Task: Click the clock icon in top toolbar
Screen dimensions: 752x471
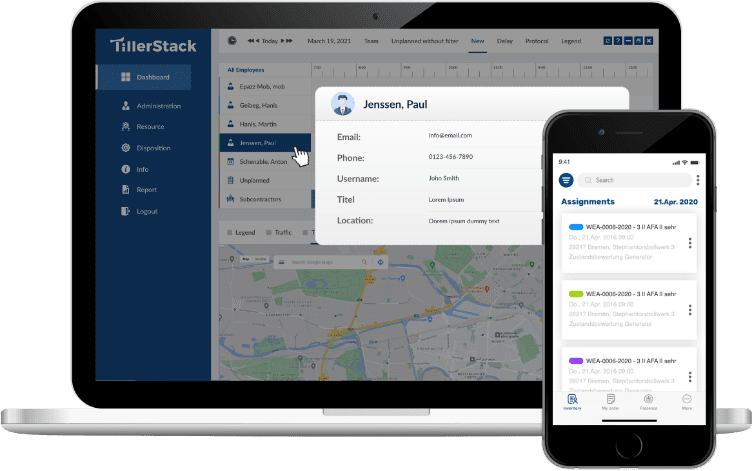Action: pos(232,41)
